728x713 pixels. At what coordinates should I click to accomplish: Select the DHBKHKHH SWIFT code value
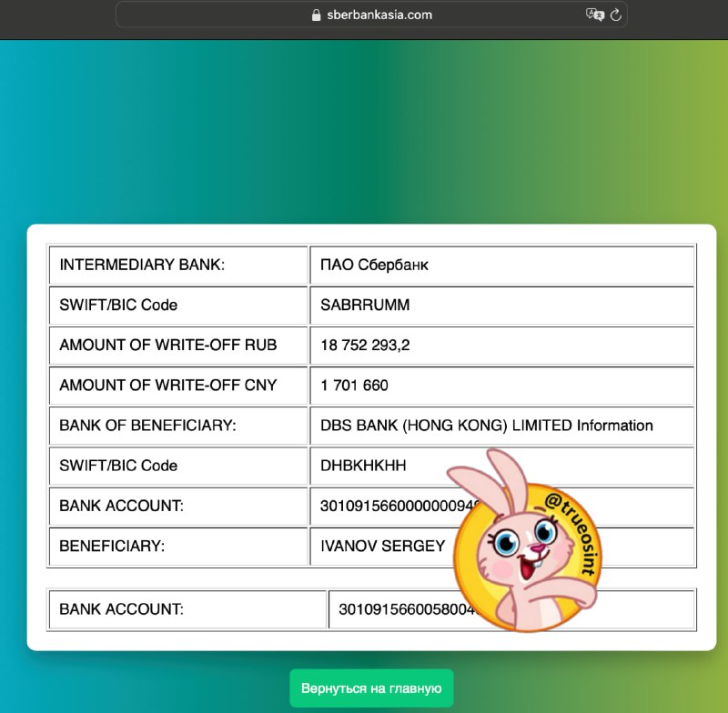coord(363,466)
